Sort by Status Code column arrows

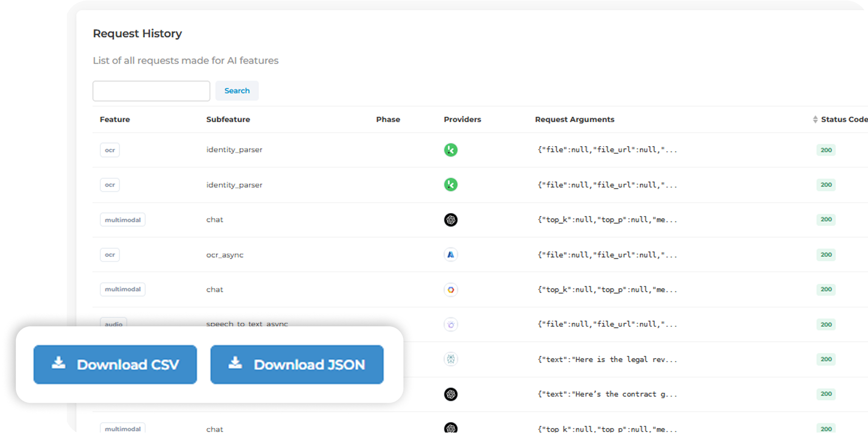pyautogui.click(x=815, y=120)
